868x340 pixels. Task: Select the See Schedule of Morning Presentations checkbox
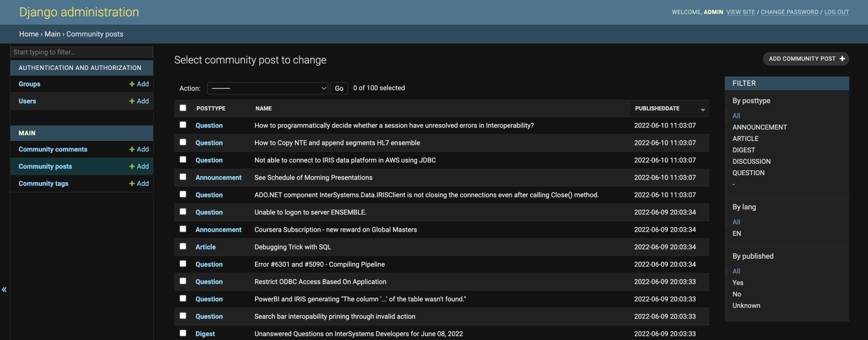click(183, 177)
